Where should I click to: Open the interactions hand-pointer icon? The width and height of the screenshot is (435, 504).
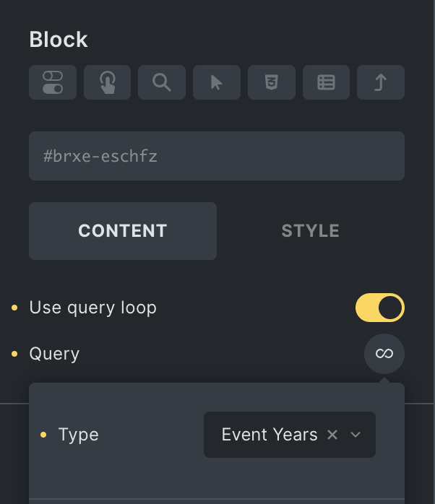point(107,82)
